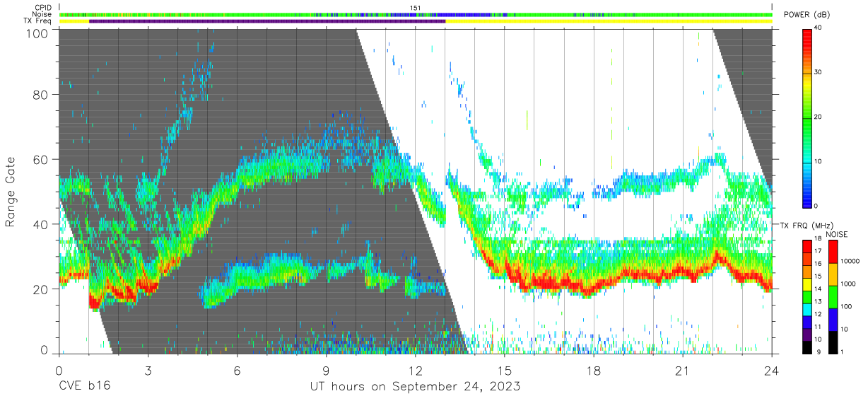Click the Range Gate axis title
Viewport: 868px width, 401px height.
click(x=11, y=192)
